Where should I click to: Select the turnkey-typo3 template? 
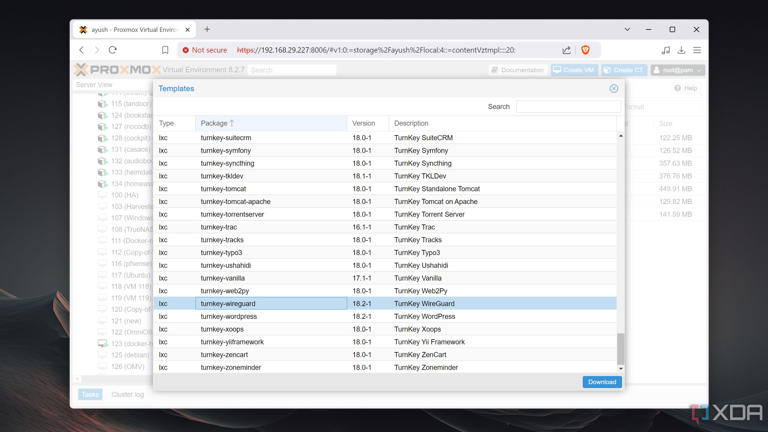click(385, 252)
